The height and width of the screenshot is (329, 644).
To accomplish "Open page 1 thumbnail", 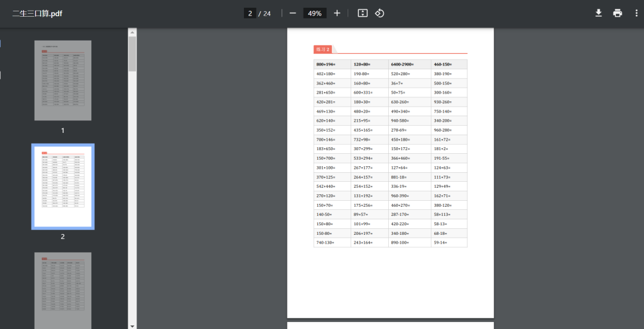I will click(63, 80).
